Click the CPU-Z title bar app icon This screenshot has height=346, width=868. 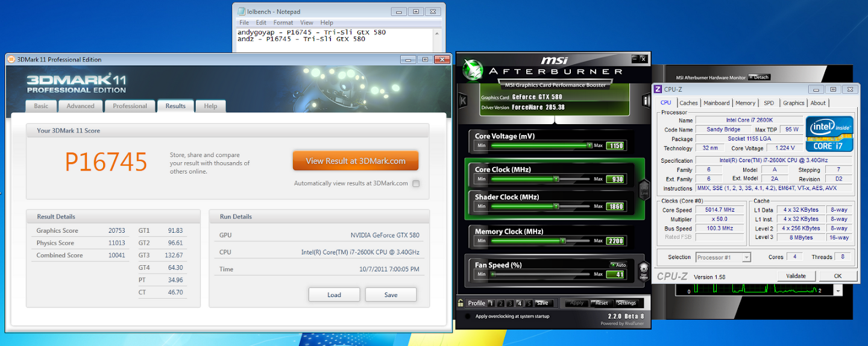[658, 89]
